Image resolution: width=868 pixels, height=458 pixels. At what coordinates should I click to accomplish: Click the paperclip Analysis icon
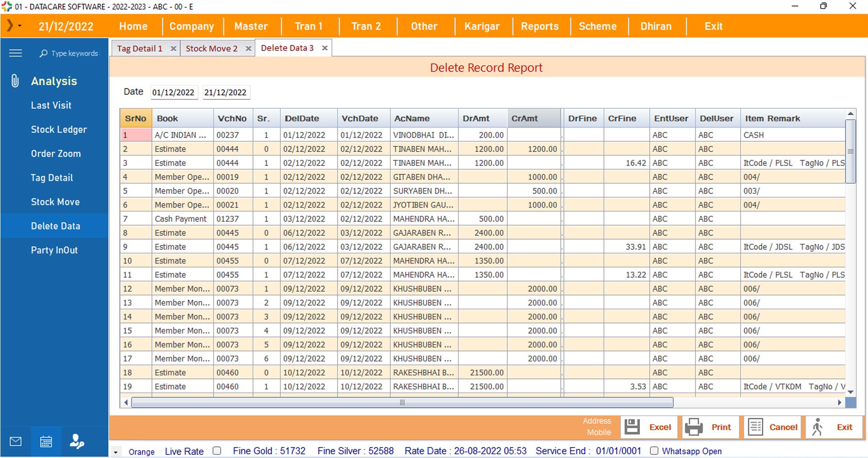(15, 81)
